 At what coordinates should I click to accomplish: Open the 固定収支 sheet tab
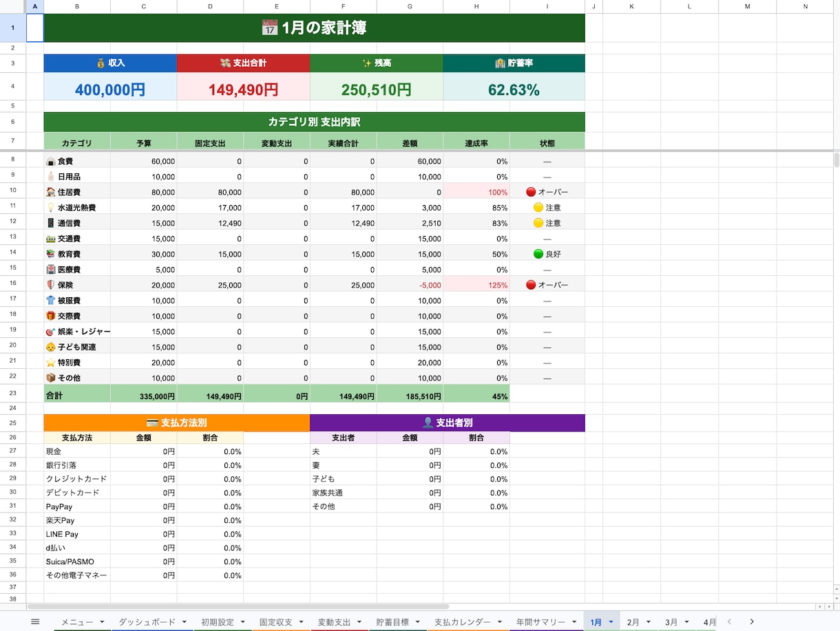point(276,622)
